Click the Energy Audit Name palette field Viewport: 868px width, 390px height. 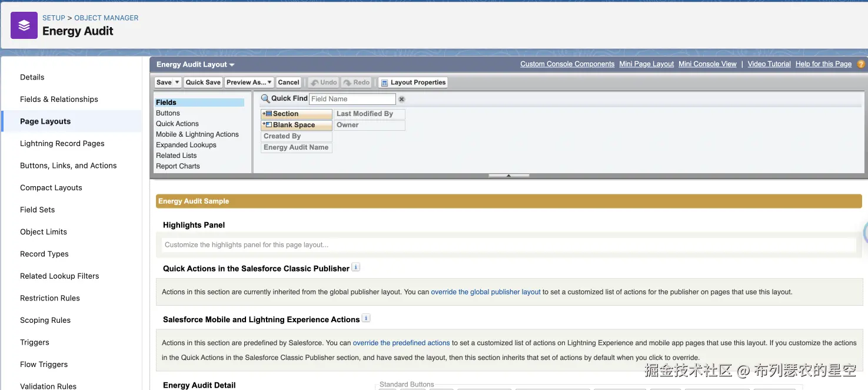point(297,147)
